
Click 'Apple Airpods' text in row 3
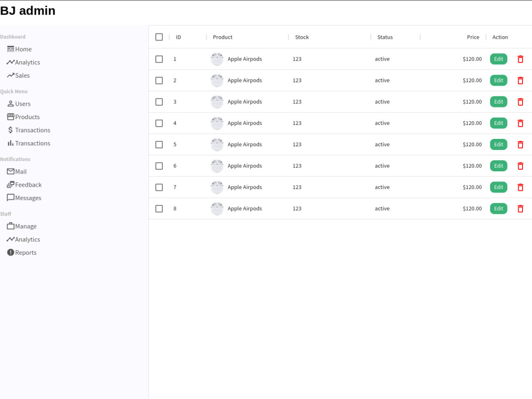click(245, 102)
